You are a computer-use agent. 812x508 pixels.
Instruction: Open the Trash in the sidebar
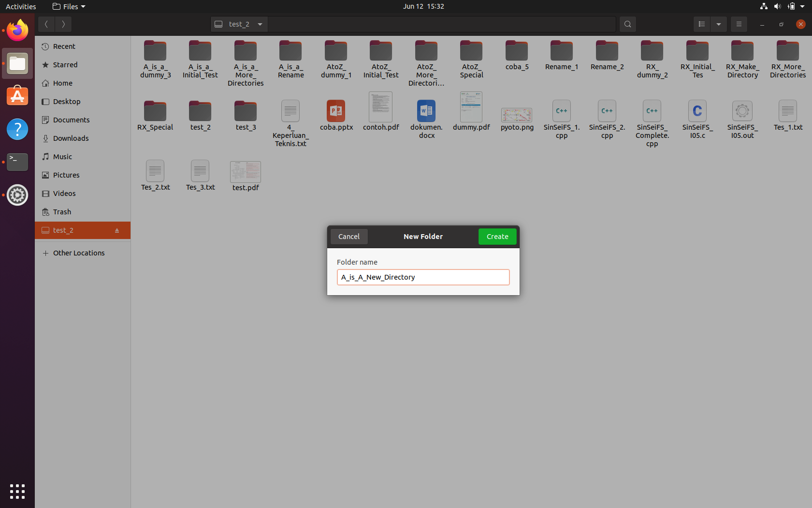61,212
